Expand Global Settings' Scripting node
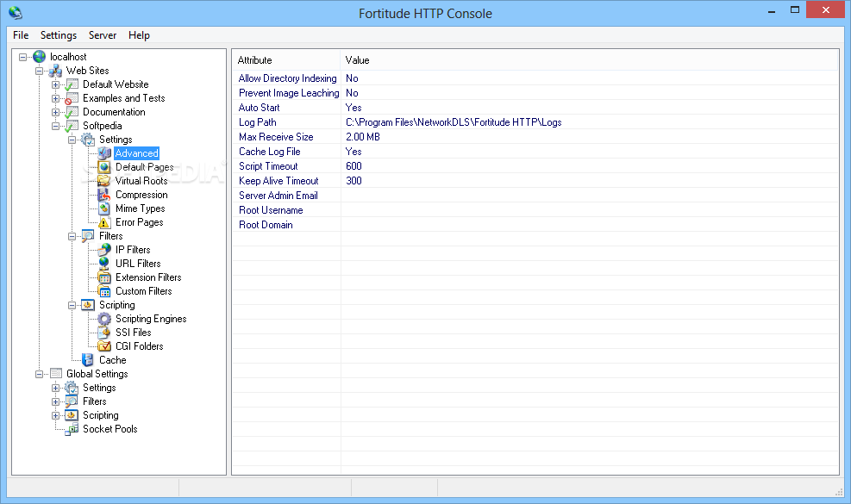Screen dimensions: 851x504 click(55, 415)
